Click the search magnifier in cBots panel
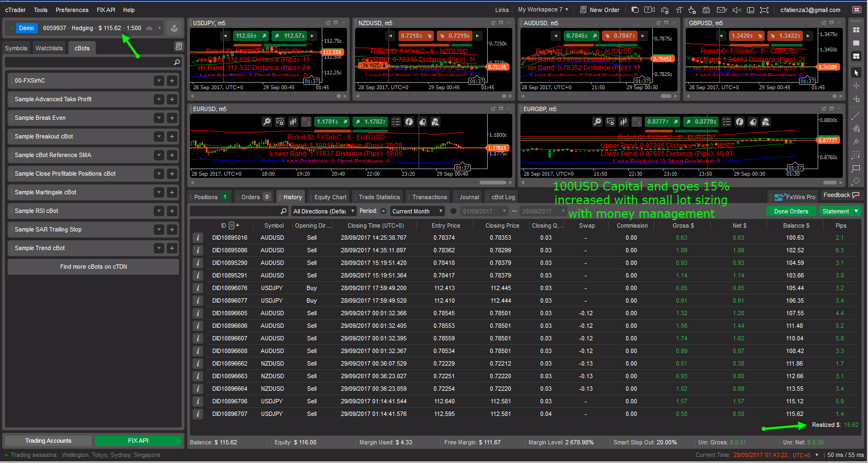The image size is (868, 463). pyautogui.click(x=177, y=62)
